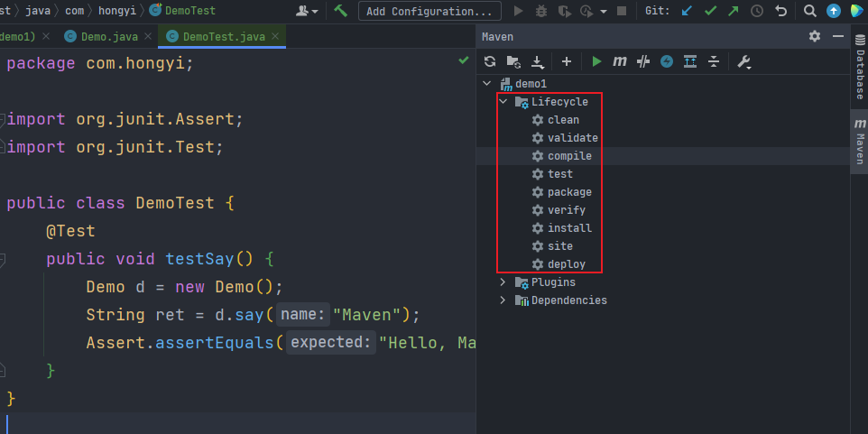This screenshot has width=868, height=434.
Task: Open Maven Settings wrench icon
Action: [x=744, y=62]
